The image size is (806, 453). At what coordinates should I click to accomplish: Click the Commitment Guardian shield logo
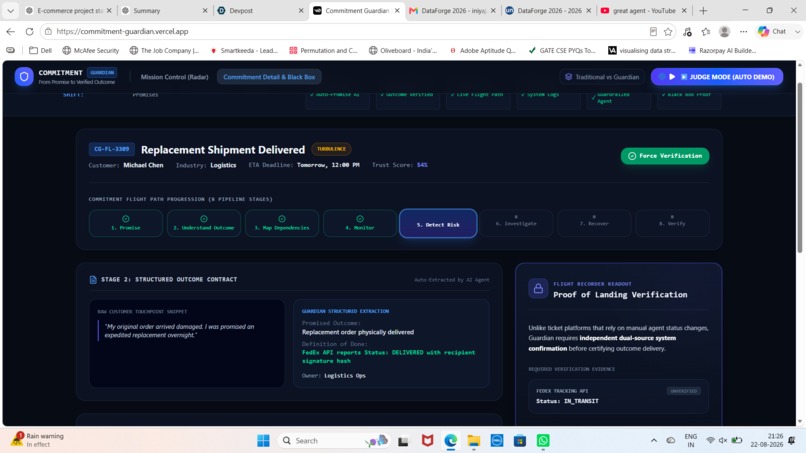pyautogui.click(x=24, y=77)
